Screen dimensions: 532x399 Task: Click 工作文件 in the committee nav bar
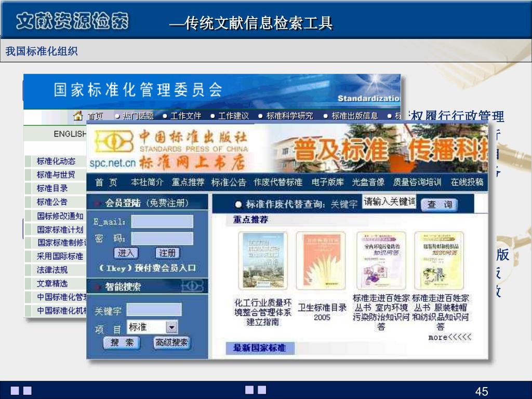pyautogui.click(x=185, y=116)
